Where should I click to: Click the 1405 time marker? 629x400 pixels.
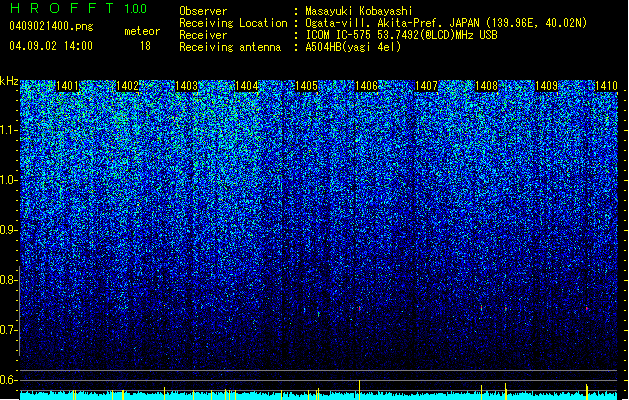click(x=306, y=86)
